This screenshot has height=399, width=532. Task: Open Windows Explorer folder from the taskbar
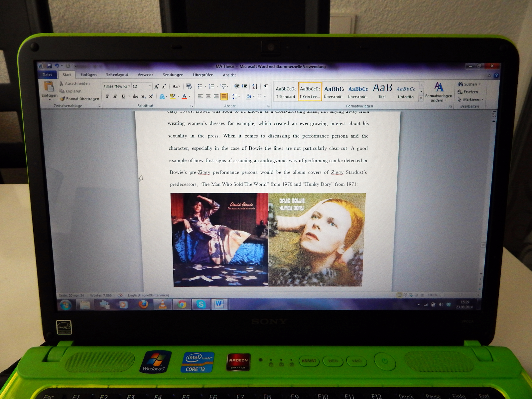click(x=85, y=304)
